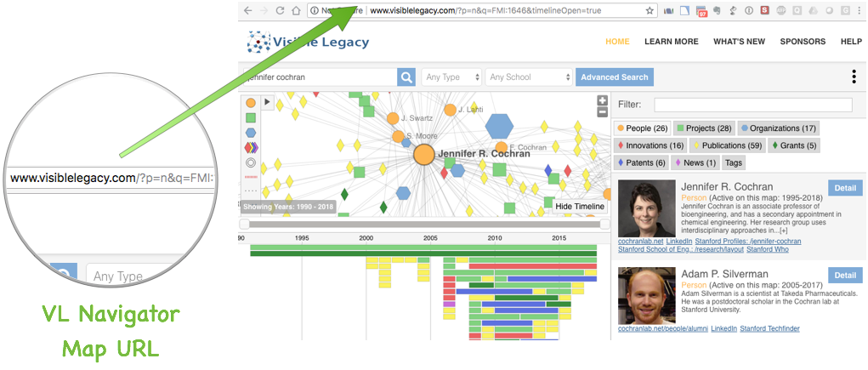Click the blue Organizations hexagon in map legend
Viewport: 868px width, 370px height.
tap(251, 133)
